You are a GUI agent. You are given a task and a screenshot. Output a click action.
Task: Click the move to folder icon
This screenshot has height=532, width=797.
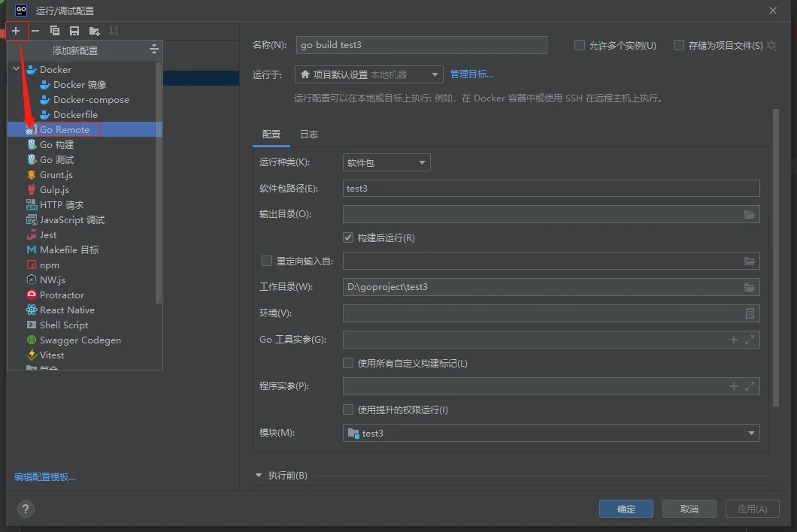[94, 31]
